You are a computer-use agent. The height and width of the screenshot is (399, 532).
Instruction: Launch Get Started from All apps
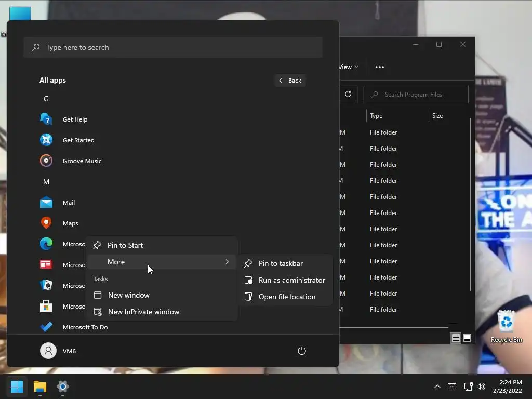[78, 140]
